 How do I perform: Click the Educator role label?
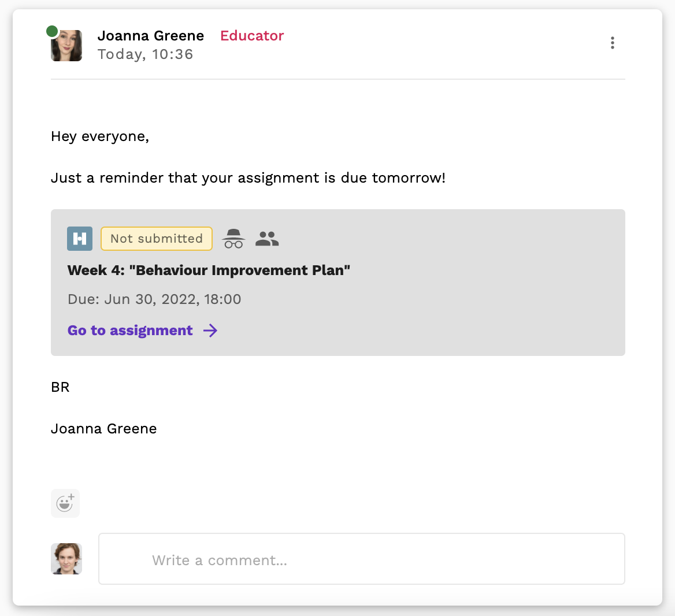pyautogui.click(x=252, y=35)
